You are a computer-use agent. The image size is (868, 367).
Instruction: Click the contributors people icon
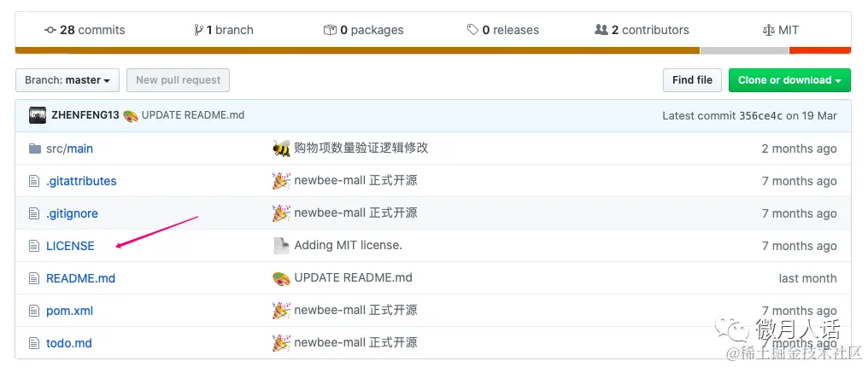point(601,30)
